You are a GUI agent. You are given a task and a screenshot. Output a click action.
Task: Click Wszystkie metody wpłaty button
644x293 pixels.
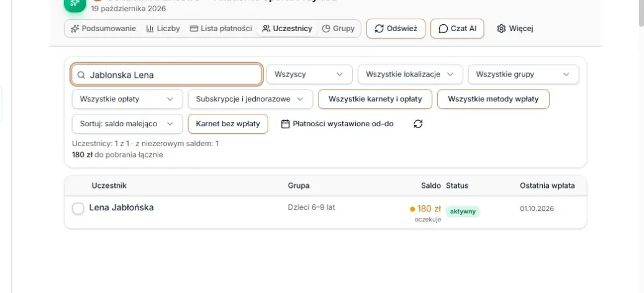click(493, 99)
